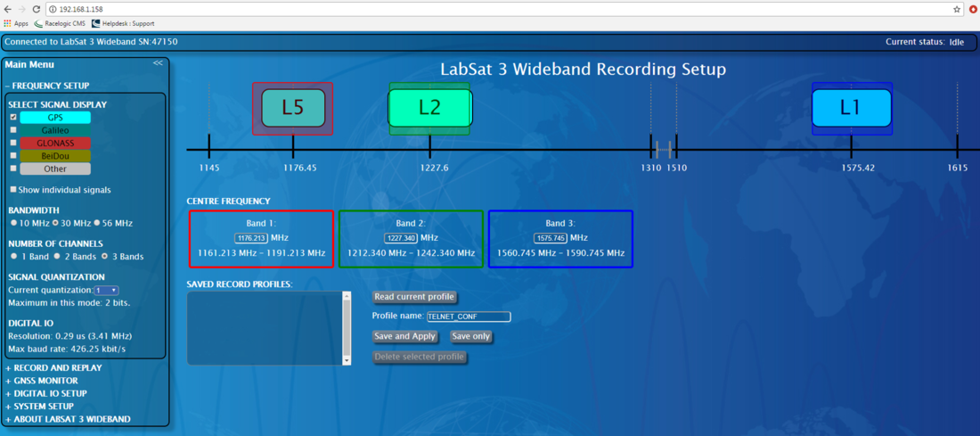Open the Current quantization dropdown
Image resolution: width=980 pixels, height=436 pixels.
pos(106,291)
